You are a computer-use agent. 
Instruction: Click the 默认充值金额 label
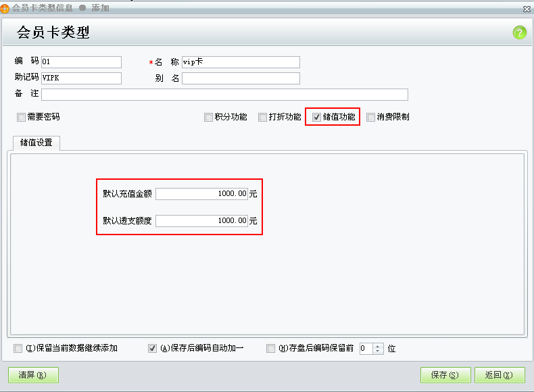127,194
